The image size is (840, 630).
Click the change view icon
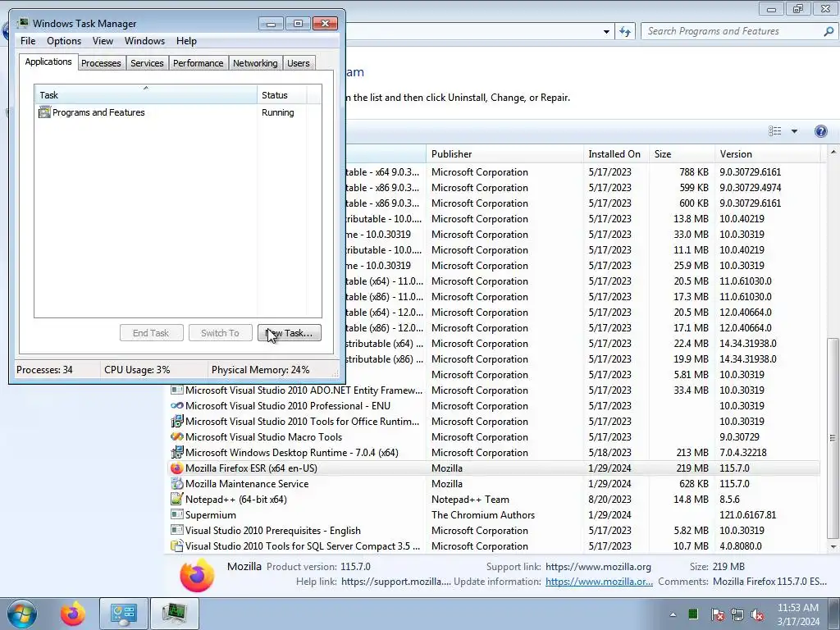pyautogui.click(x=774, y=131)
